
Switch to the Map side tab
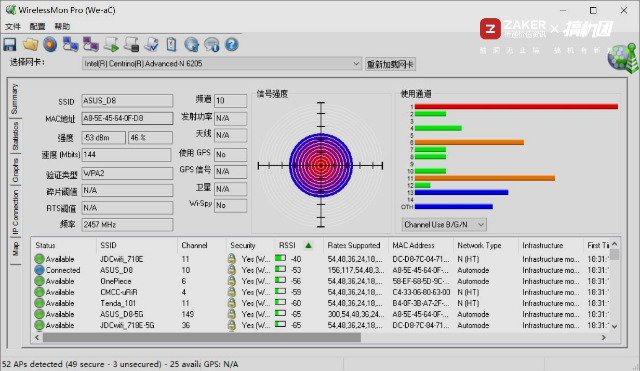[x=15, y=249]
